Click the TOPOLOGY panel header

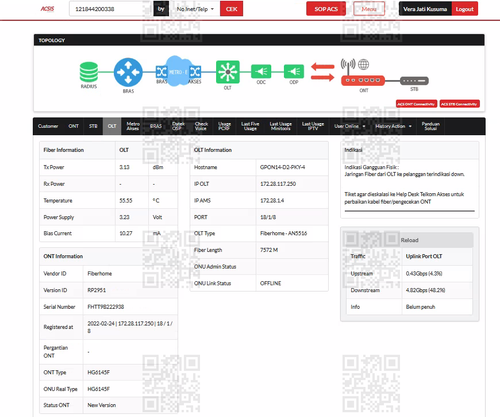click(259, 40)
